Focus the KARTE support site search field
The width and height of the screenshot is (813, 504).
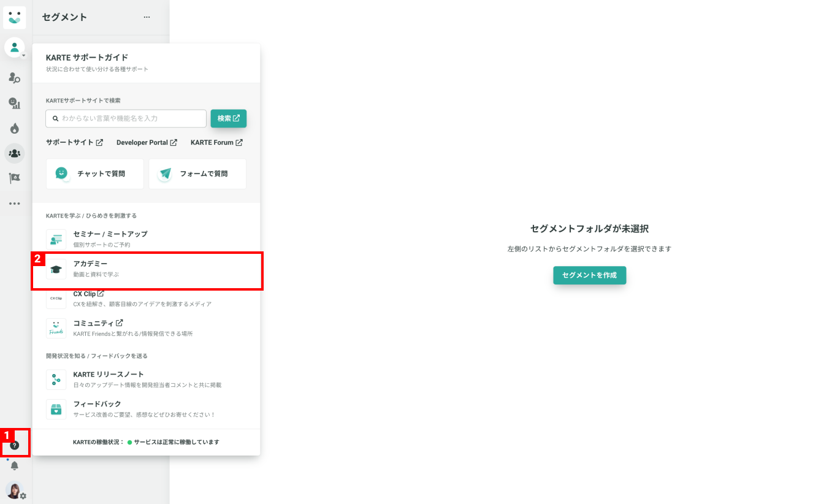126,118
